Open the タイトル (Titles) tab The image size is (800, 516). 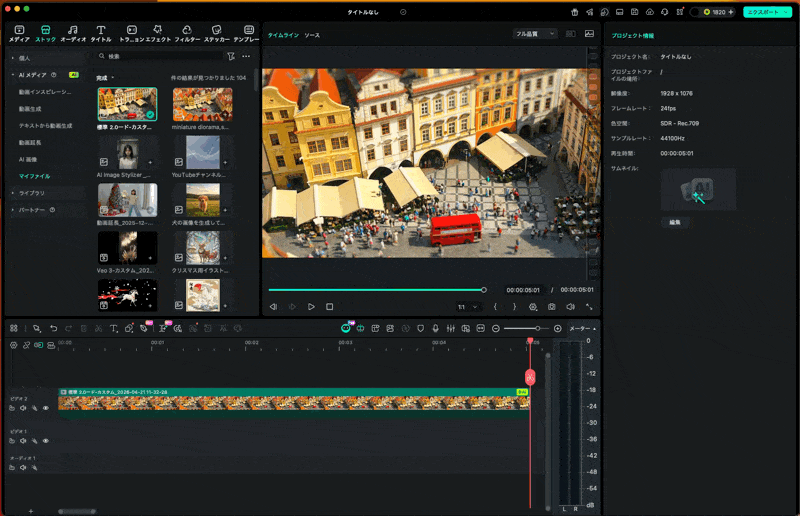tap(101, 34)
